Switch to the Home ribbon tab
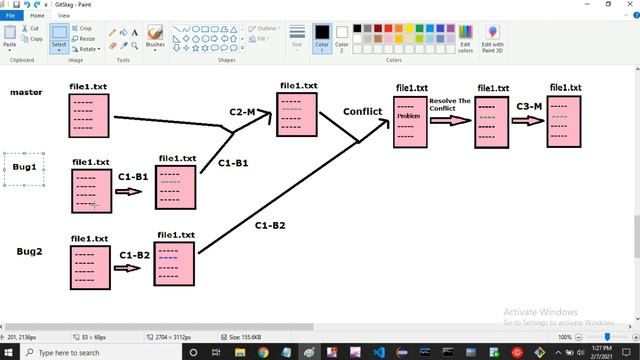This screenshot has height=360, width=640. pos(37,16)
